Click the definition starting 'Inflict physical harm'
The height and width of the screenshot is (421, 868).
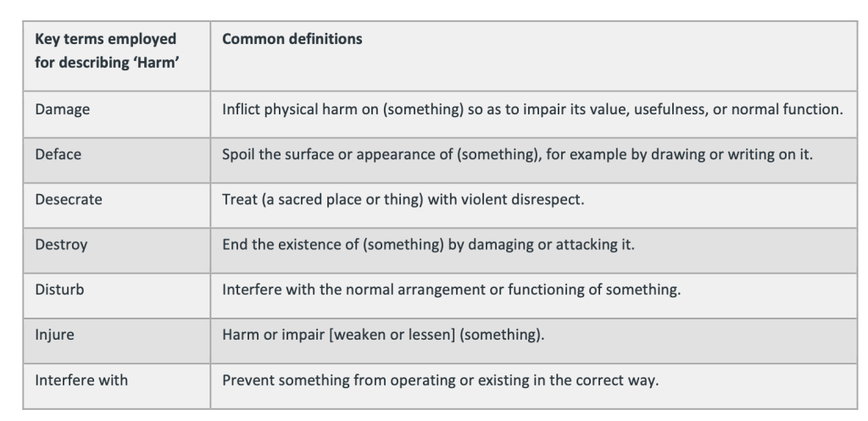click(531, 111)
